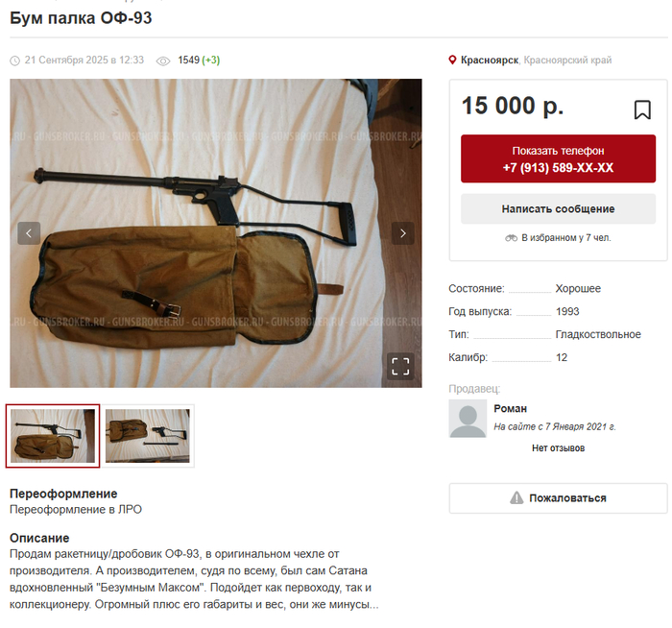Click the binoculars favorites icon
The height and width of the screenshot is (628, 672).
pos(511,238)
